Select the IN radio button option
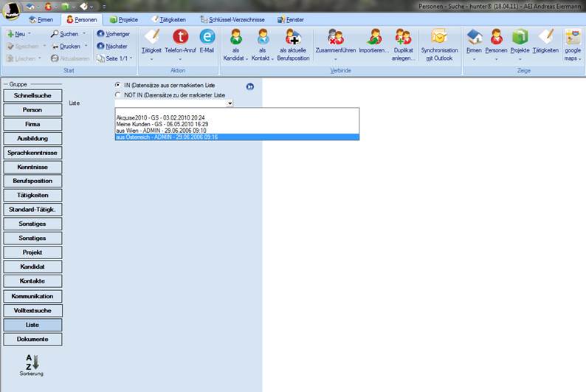Screen dimensions: 586x392 (x=118, y=86)
